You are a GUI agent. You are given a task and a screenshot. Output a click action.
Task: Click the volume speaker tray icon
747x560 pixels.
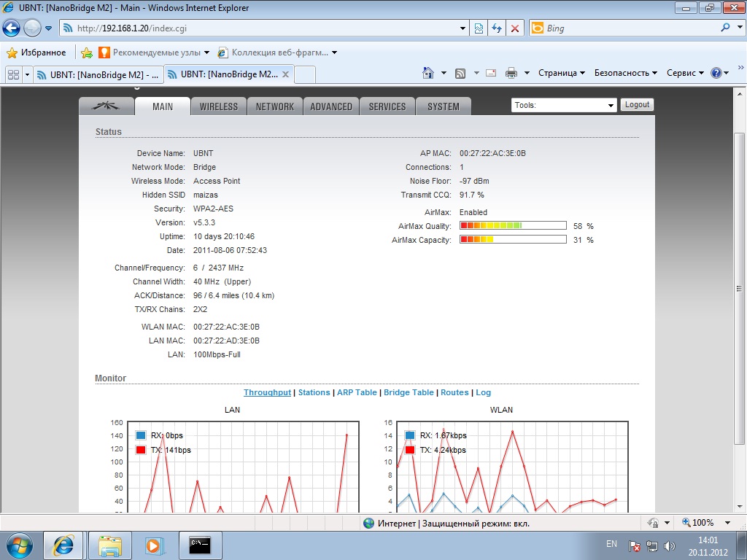[x=670, y=545]
